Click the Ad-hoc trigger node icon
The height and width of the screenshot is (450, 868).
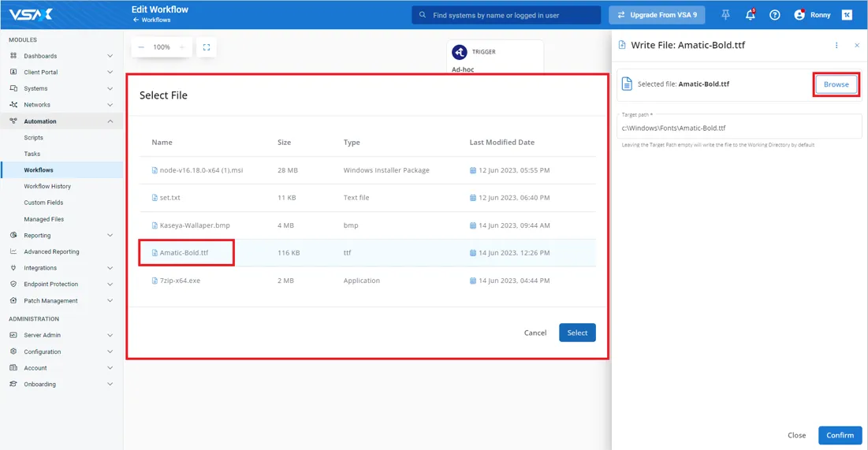[x=460, y=52]
